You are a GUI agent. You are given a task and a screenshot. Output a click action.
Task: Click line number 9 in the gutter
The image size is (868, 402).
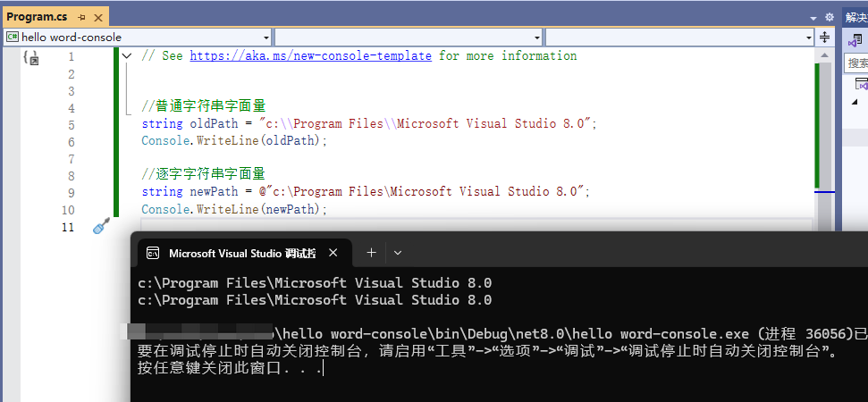71,192
